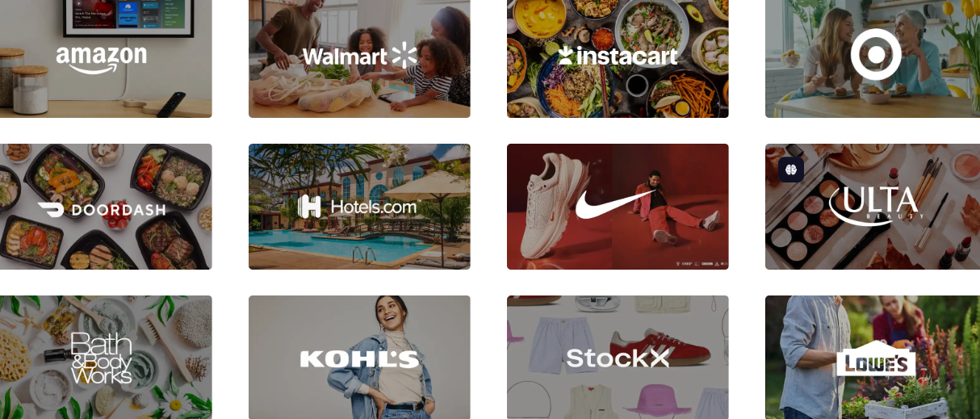Screen dimensions: 980x419
Task: Click the Kohl's wordmark on the denim jacket photo
Action: click(359, 359)
